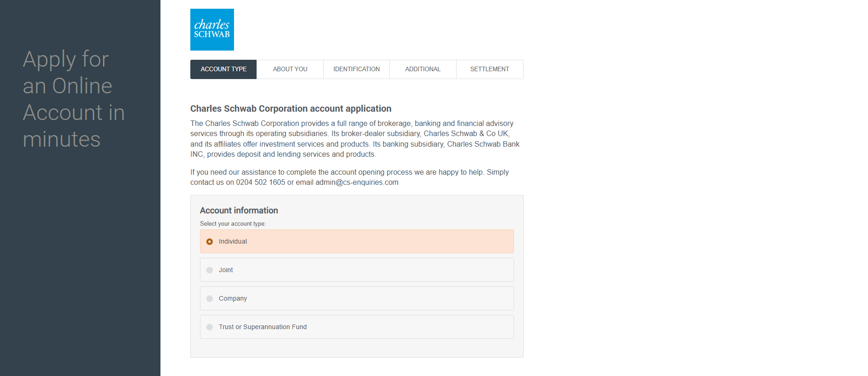Screen dimensions: 868x376
Task: Choose the Joint account radio button
Action: click(210, 270)
